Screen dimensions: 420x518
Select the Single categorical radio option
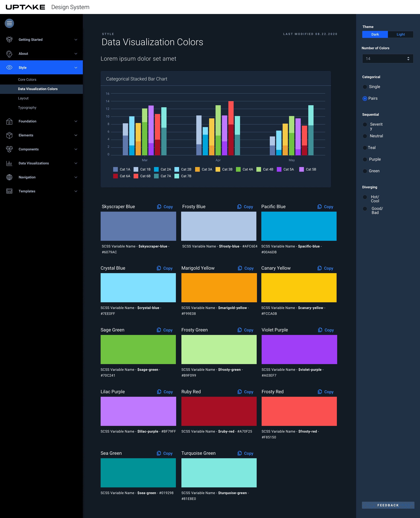[x=365, y=87]
